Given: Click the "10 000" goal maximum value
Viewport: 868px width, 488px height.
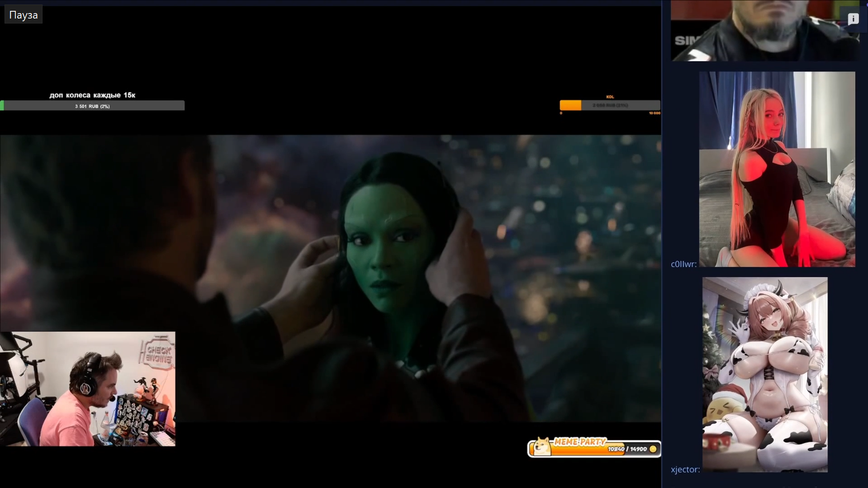Looking at the screenshot, I should 655,113.
